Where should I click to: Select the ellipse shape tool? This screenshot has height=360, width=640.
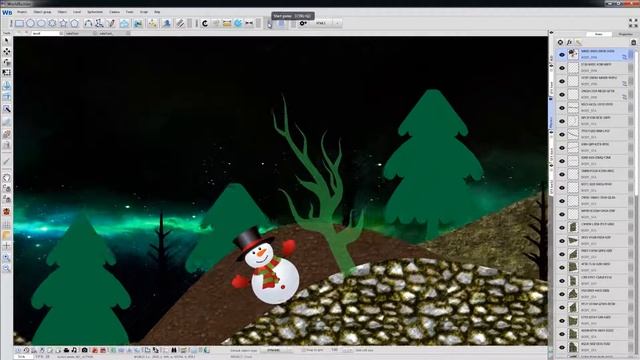click(x=41, y=23)
